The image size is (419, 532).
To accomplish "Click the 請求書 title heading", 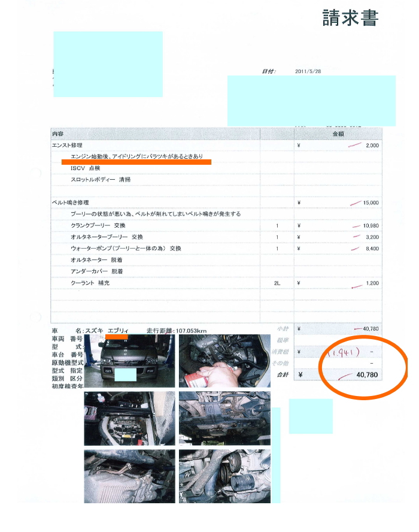I will click(350, 19).
